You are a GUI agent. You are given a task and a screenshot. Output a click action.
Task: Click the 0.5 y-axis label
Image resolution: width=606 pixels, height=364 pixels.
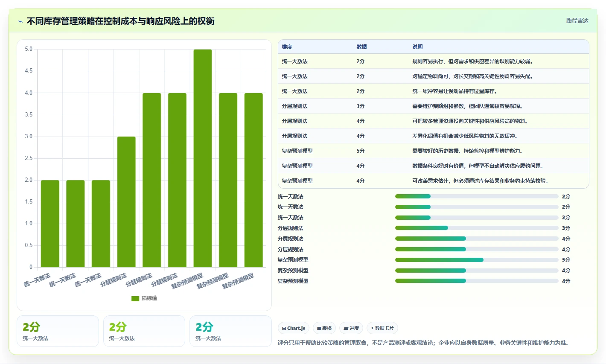(29, 245)
